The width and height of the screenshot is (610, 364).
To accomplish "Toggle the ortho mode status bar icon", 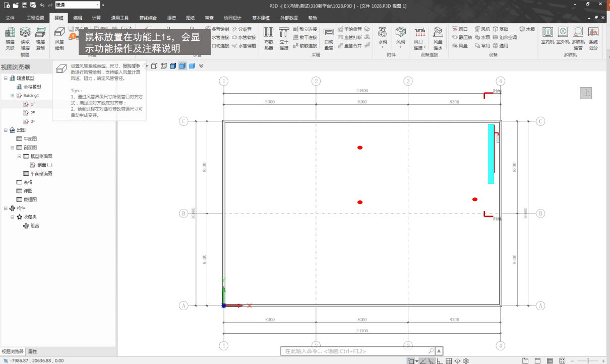I will [440, 360].
